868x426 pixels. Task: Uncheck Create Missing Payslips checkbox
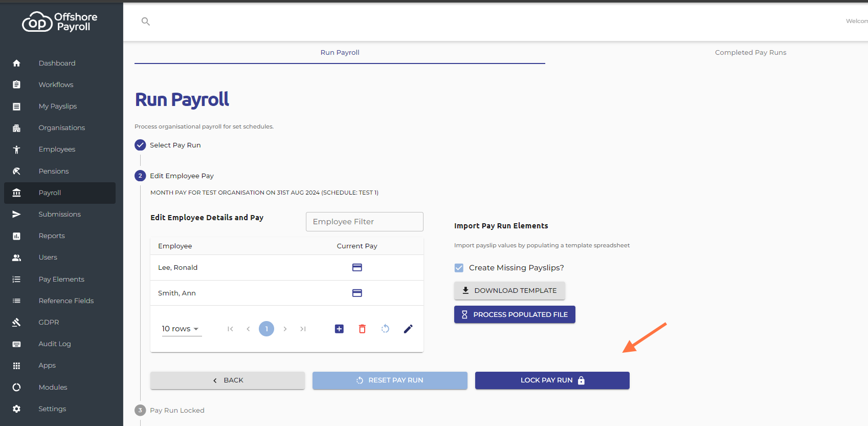pyautogui.click(x=459, y=268)
